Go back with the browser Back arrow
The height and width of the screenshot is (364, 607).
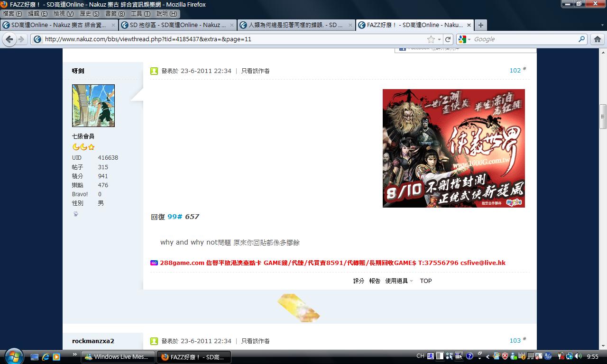[9, 39]
